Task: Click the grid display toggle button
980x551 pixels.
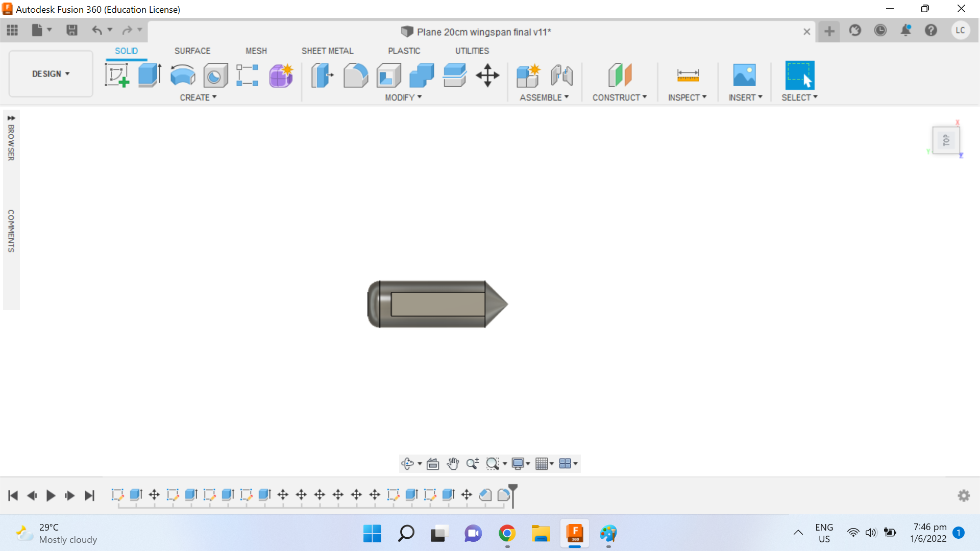Action: pos(542,464)
